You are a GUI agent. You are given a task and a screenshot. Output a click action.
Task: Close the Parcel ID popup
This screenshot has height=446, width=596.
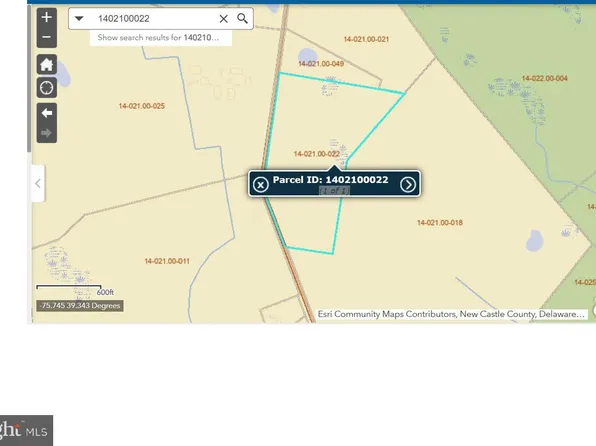pyautogui.click(x=261, y=185)
